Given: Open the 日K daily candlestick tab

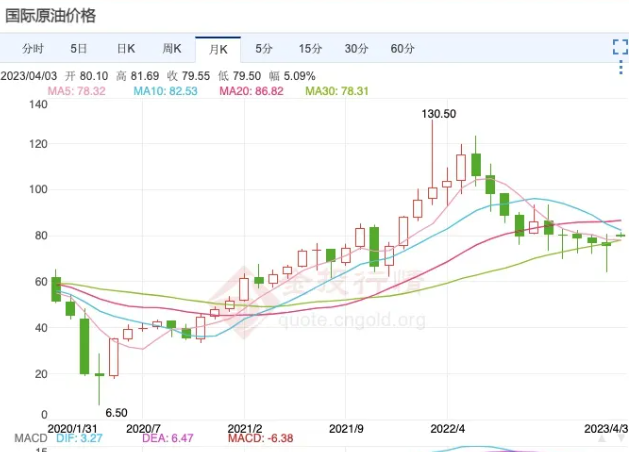Looking at the screenshot, I should 125,48.
